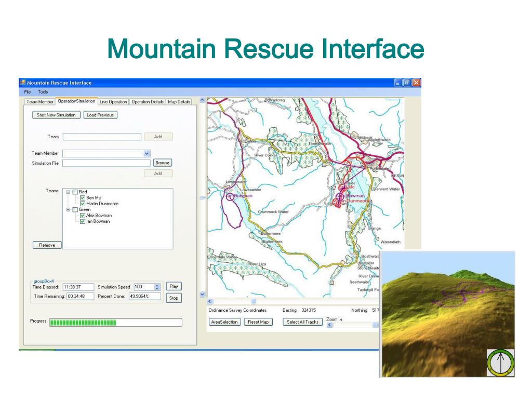532x399 pixels.
Task: Click Stop to halt the simulation
Action: [x=174, y=298]
